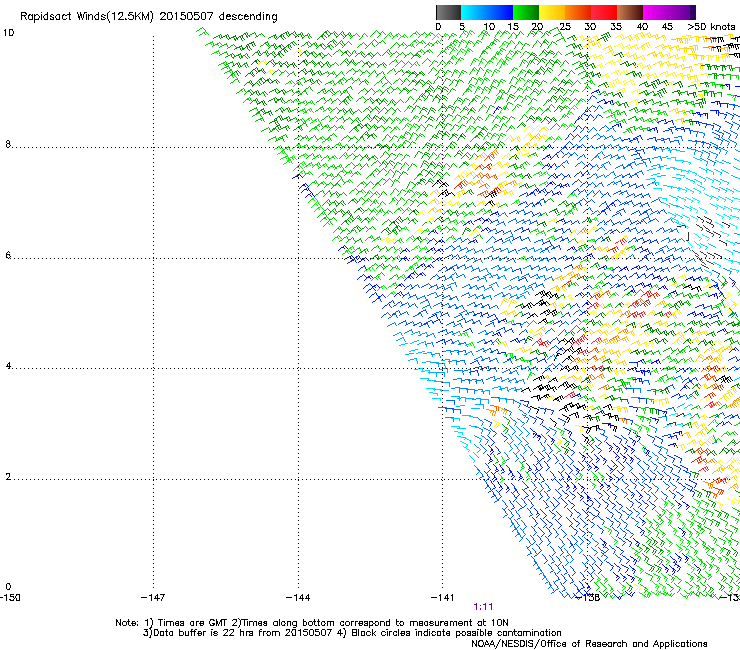Screen dimensions: 740x650
Task: Click the gray 0-5 knots legend swatch
Action: (448, 12)
